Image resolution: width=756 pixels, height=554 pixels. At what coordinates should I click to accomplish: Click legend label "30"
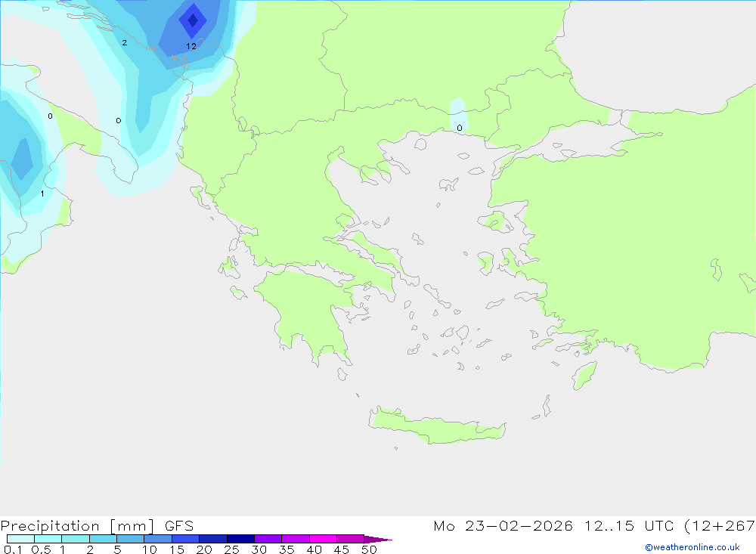(259, 549)
